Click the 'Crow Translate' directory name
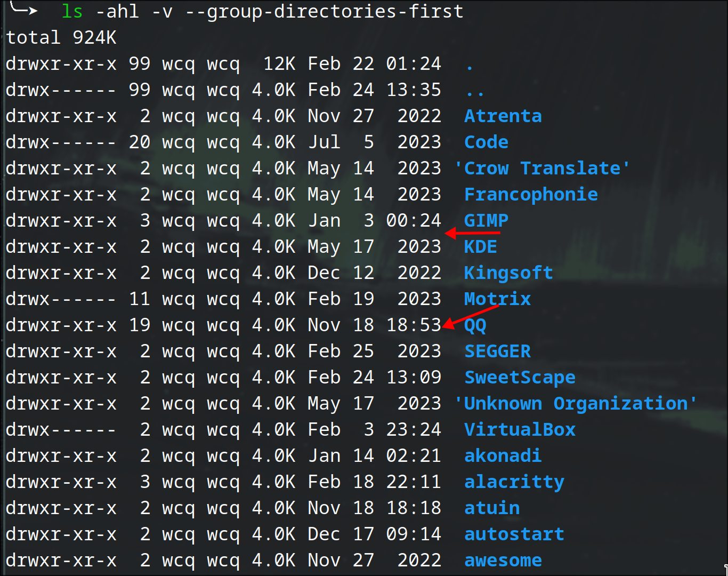 tap(542, 168)
